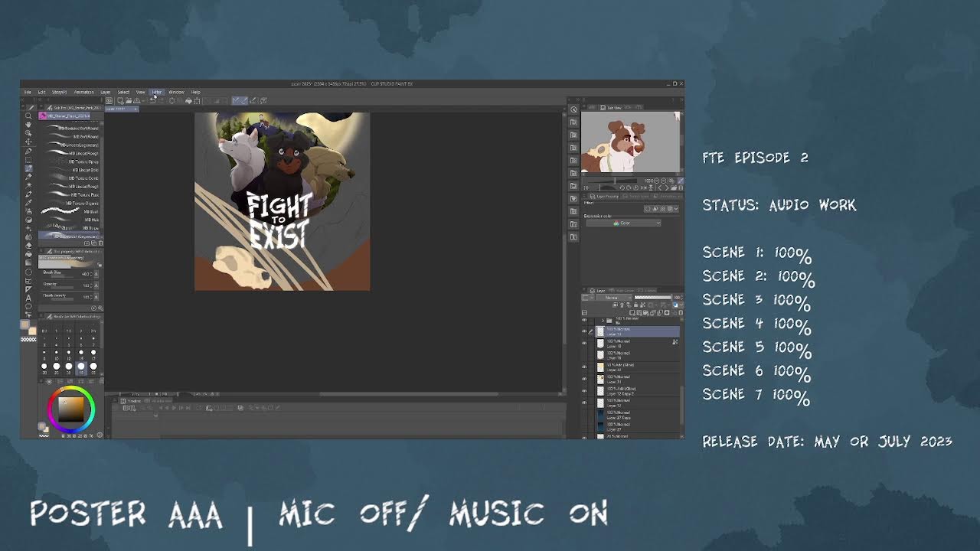
Task: Clear the Sub View image with trash icon
Action: tap(681, 187)
